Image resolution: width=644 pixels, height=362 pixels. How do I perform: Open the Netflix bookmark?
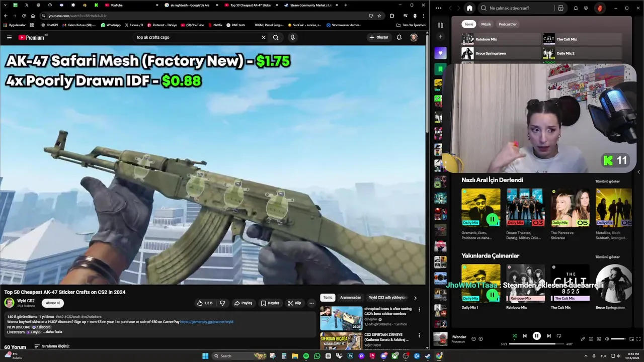coord(215,25)
